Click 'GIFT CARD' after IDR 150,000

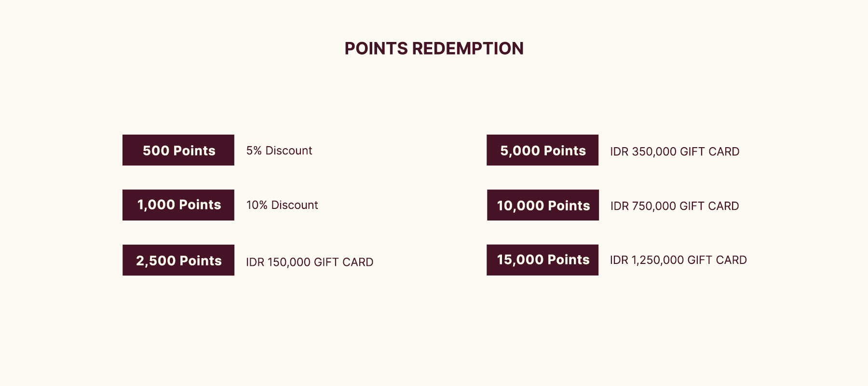(344, 262)
